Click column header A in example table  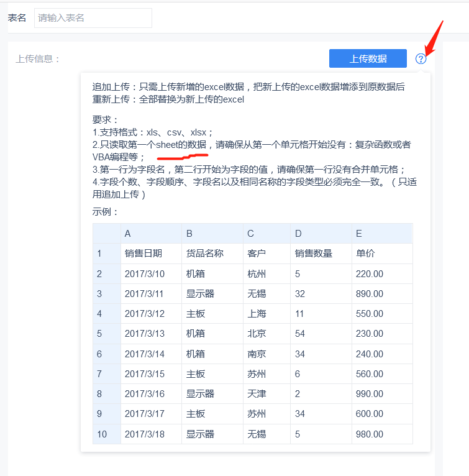[151, 234]
